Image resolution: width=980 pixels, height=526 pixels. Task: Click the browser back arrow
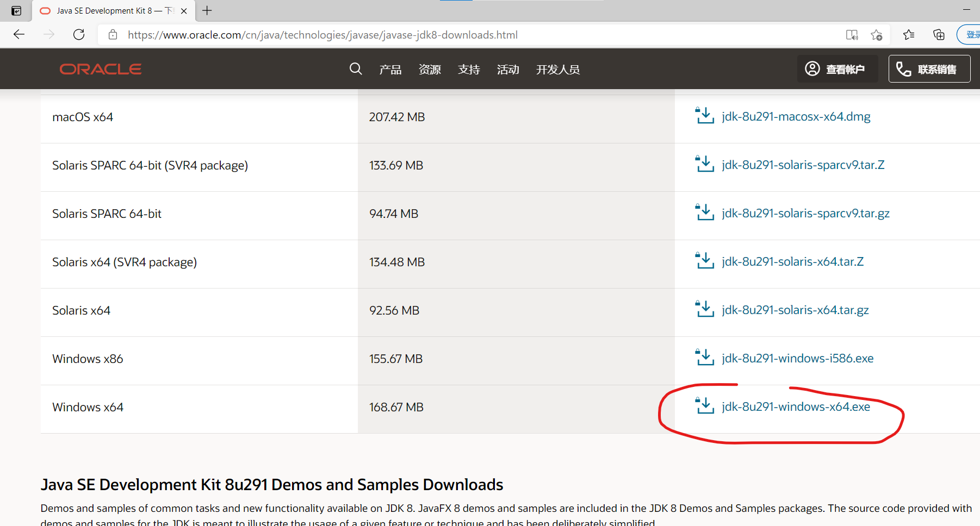pos(19,35)
